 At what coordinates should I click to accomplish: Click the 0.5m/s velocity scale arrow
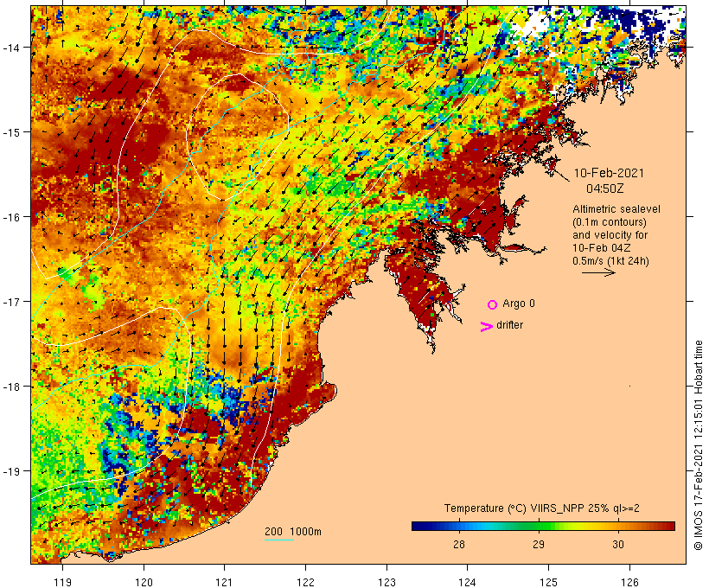[x=598, y=272]
